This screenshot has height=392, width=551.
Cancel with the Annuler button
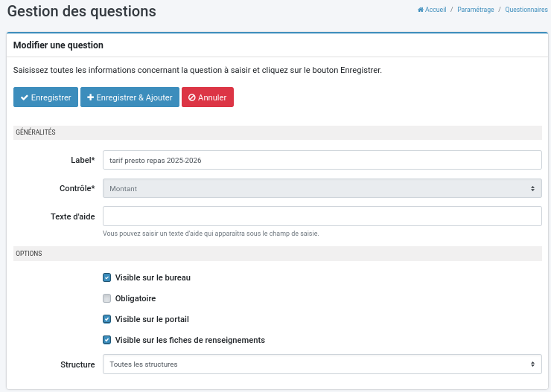(x=208, y=97)
